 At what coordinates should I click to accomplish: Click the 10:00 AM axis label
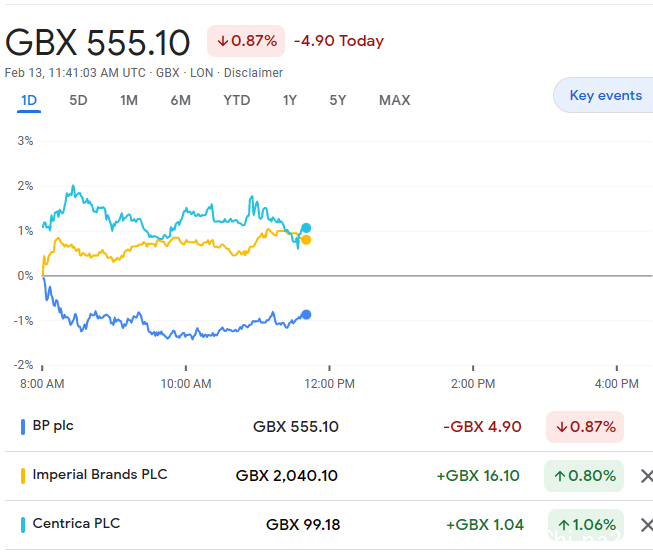pyautogui.click(x=186, y=384)
